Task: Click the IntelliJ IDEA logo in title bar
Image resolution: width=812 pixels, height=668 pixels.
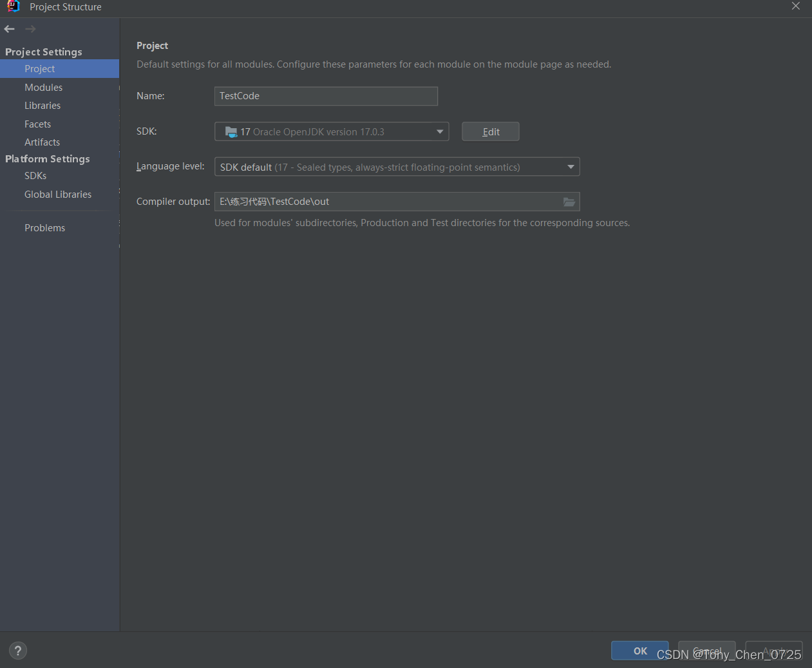Action: [14, 6]
